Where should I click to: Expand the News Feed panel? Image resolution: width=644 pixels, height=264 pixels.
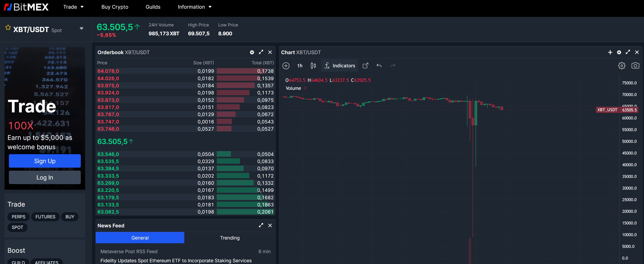click(x=261, y=225)
